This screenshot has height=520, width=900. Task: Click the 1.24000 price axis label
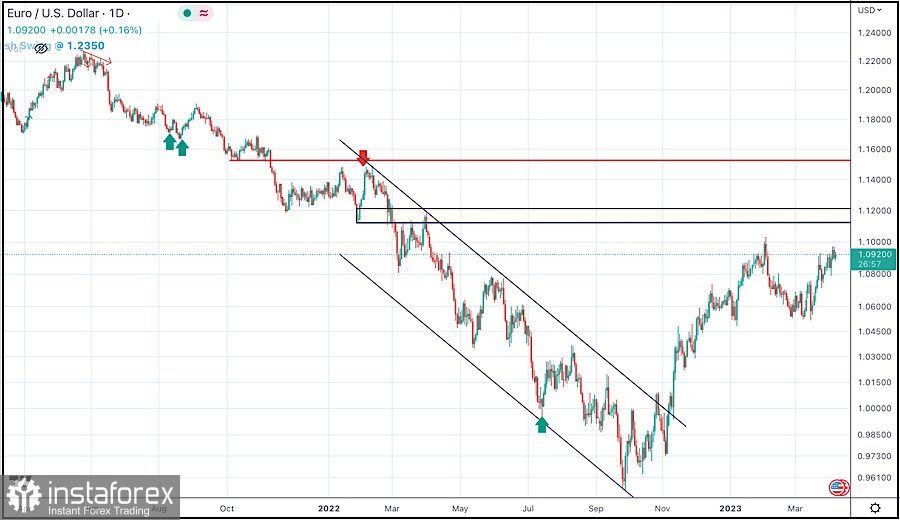tap(874, 33)
